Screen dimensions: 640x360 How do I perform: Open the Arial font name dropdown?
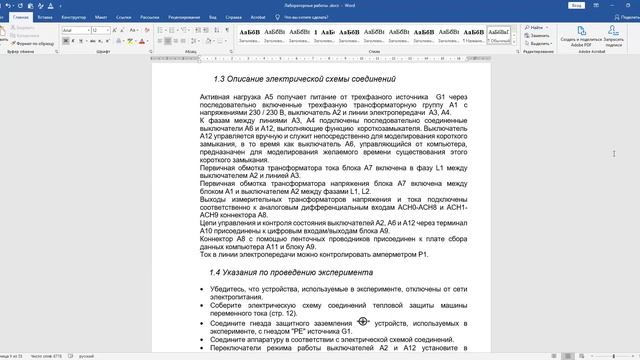click(x=88, y=30)
